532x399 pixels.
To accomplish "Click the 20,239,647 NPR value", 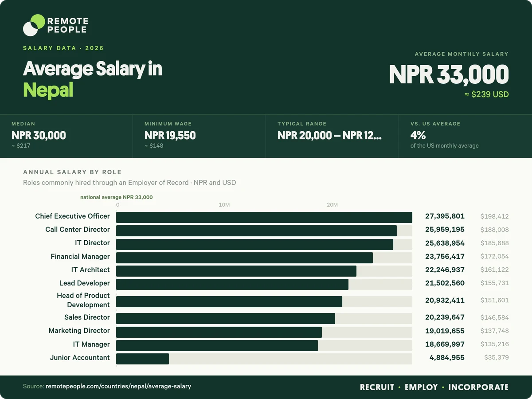I will [445, 317].
